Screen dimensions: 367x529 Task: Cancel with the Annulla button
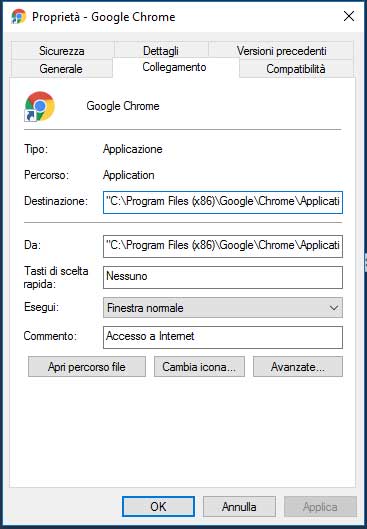point(239,506)
